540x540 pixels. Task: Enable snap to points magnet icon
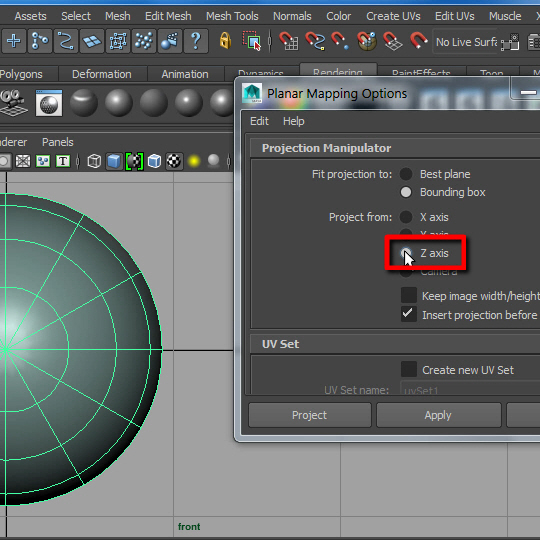[x=340, y=41]
